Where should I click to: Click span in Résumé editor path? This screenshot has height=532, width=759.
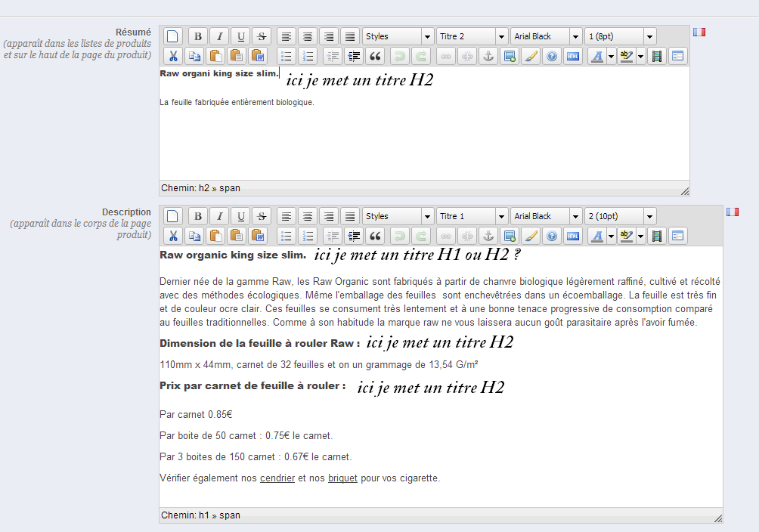pos(230,188)
